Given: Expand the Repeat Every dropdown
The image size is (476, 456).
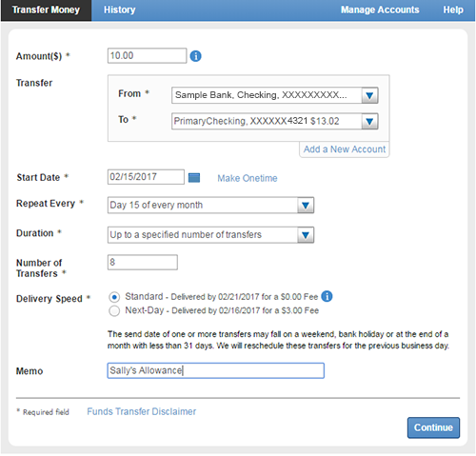Looking at the screenshot, I should click(x=210, y=205).
